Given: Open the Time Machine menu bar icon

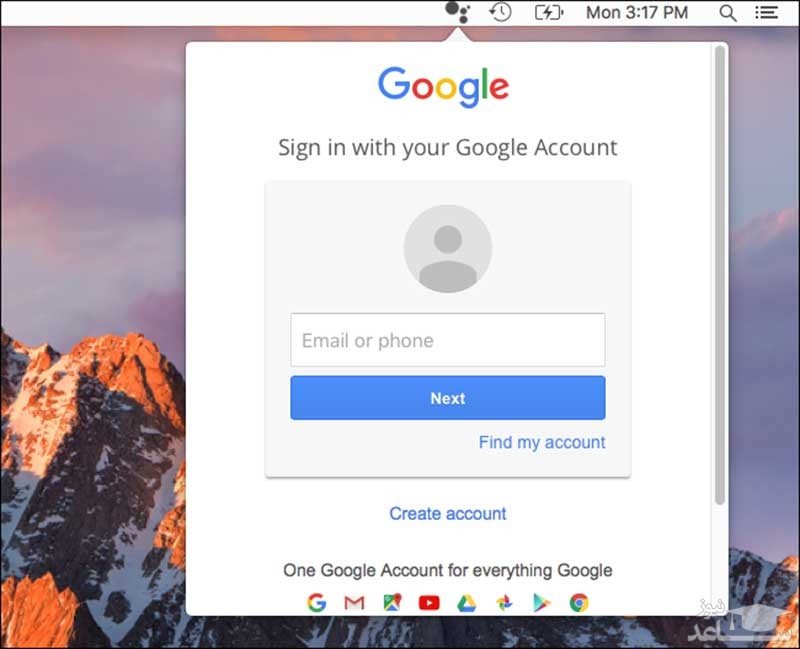Looking at the screenshot, I should tap(500, 12).
